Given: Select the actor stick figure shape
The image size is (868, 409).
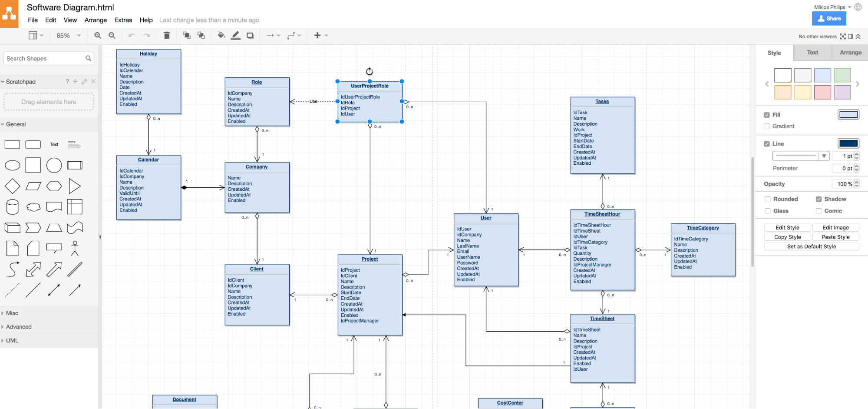Looking at the screenshot, I should pos(75,249).
